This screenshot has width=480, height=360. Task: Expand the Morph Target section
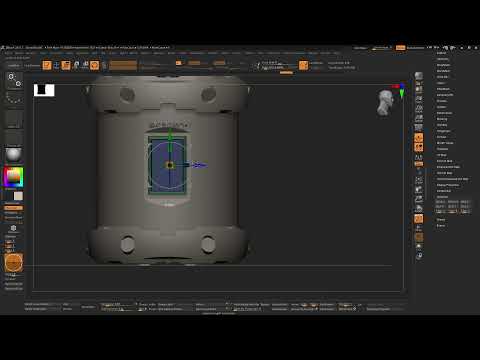[x=445, y=143]
